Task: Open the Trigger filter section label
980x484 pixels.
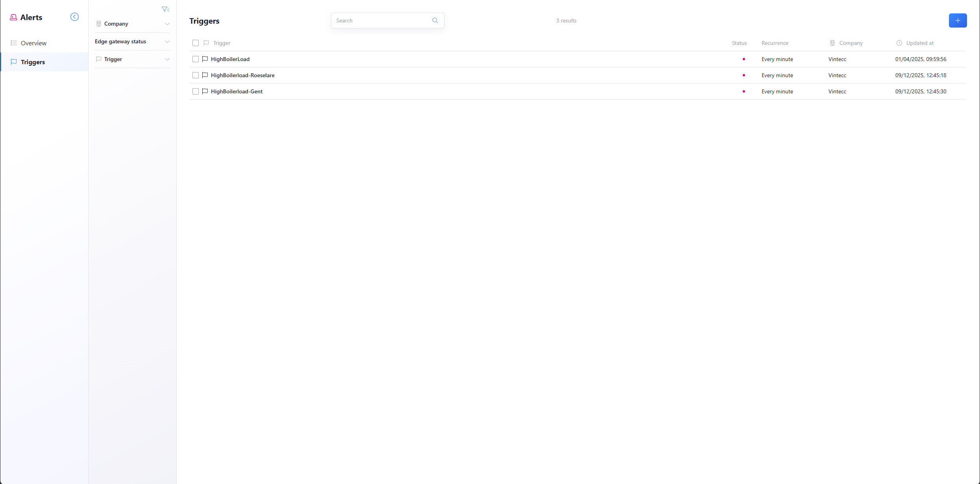Action: [113, 59]
